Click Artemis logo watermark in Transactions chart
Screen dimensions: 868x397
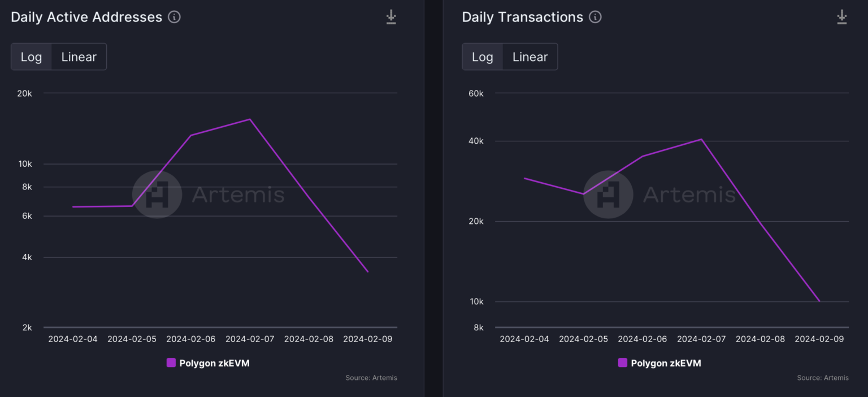(608, 195)
